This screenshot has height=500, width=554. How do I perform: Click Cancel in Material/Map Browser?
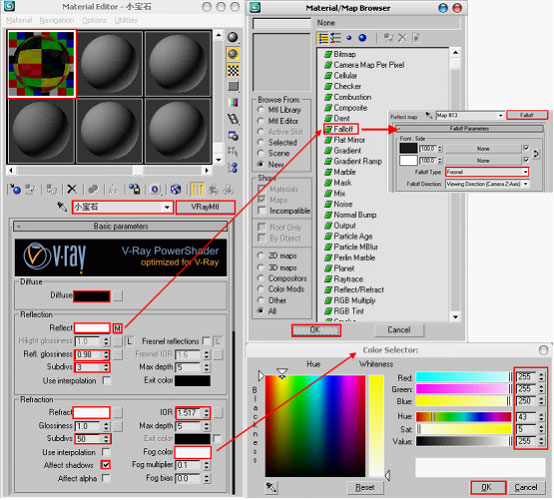click(399, 330)
